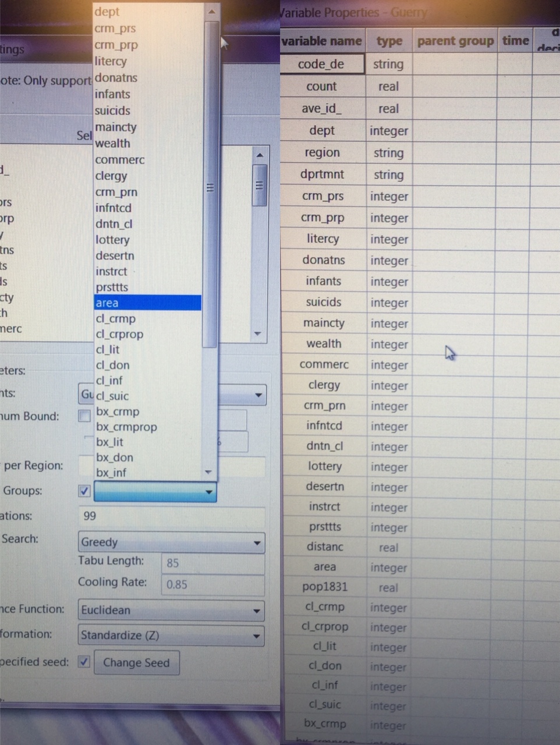The image size is (560, 745).
Task: Enable the Minimum Bound checkbox
Action: (84, 416)
